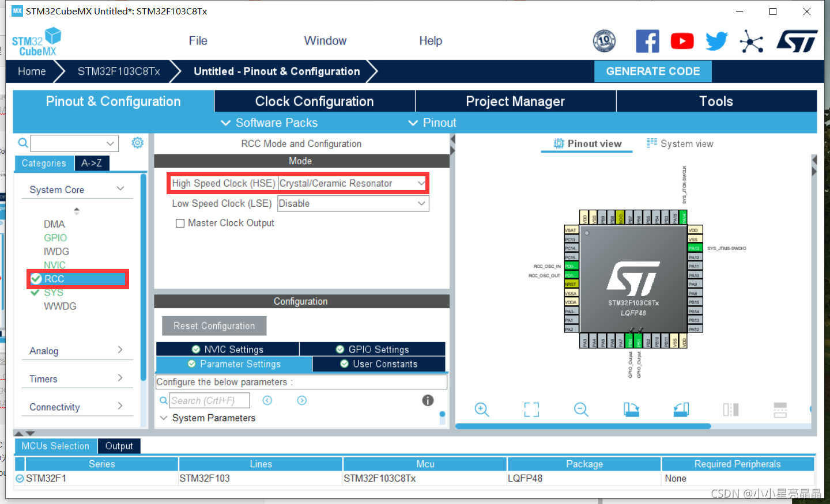Switch to System view

coord(680,143)
